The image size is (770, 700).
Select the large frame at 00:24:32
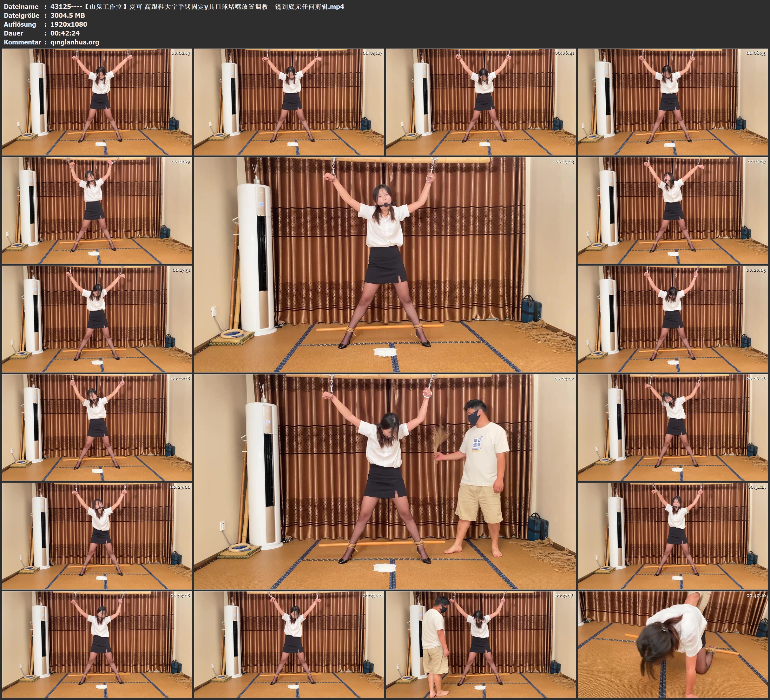[x=385, y=481]
